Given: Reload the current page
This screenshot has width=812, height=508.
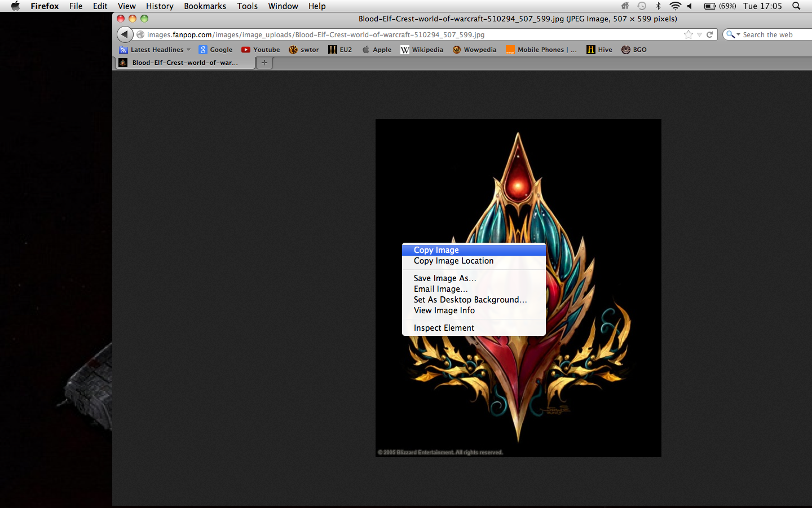Looking at the screenshot, I should click(710, 34).
